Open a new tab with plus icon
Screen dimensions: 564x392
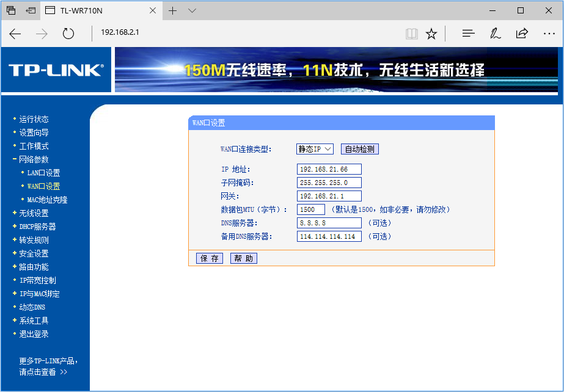(x=173, y=11)
